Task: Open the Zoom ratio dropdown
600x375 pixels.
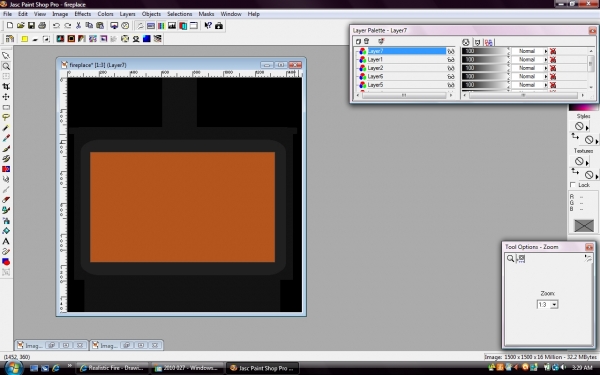Action: coord(554,305)
